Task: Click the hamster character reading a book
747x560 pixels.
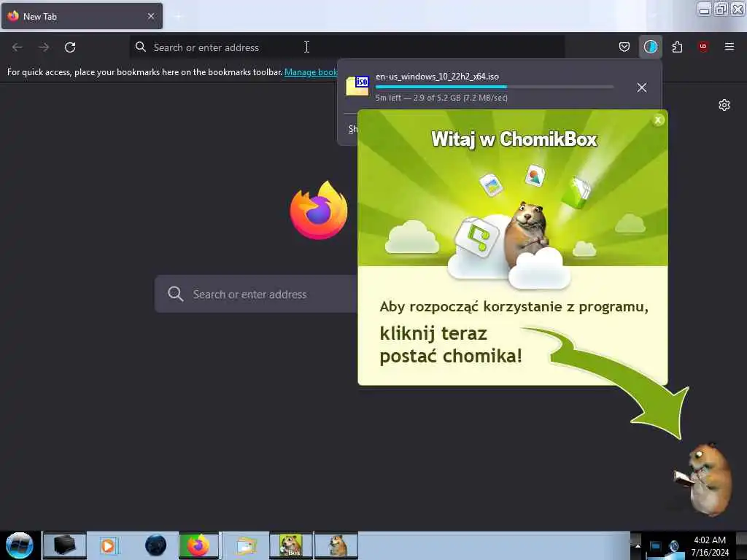Action: click(x=704, y=479)
